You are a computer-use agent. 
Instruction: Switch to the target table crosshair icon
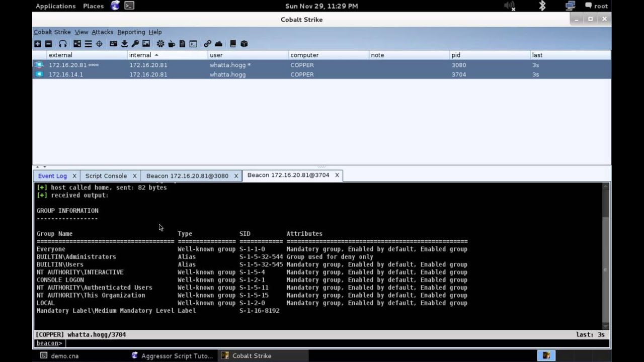coord(99,44)
